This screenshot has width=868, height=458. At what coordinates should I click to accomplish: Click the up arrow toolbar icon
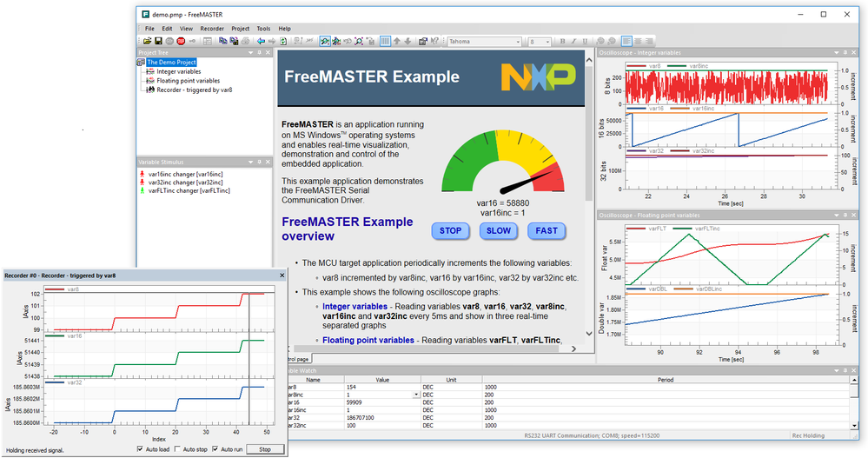(396, 41)
